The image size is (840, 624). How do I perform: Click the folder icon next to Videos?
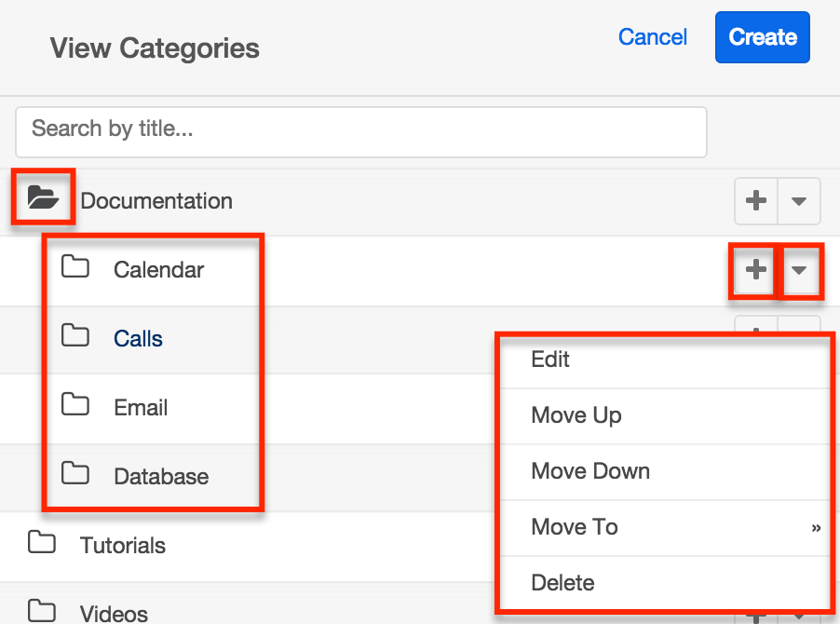(x=41, y=612)
